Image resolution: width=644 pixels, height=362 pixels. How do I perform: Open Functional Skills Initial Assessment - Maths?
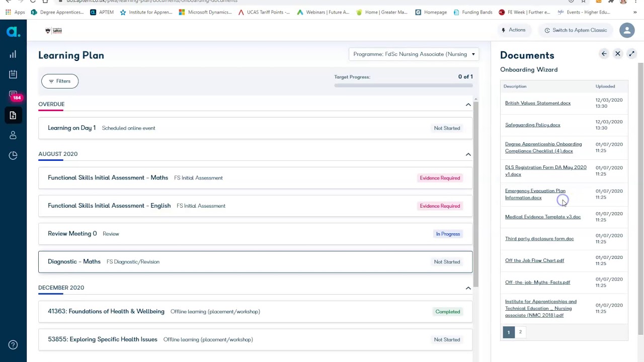(255, 178)
